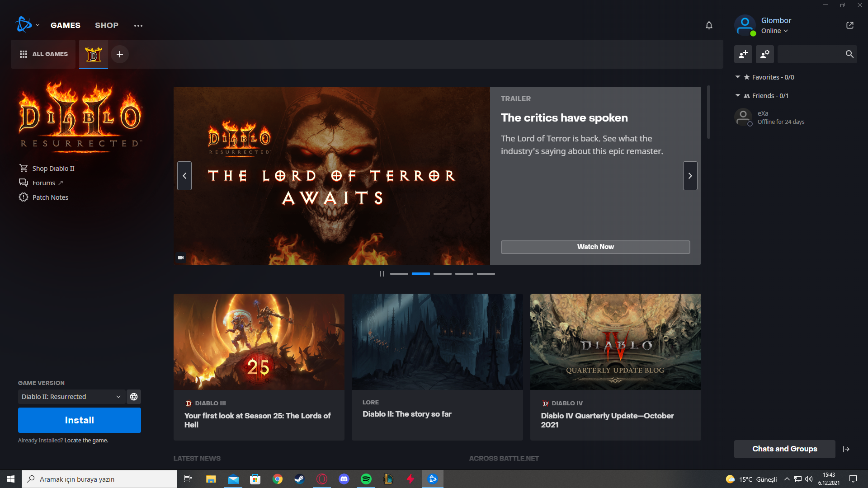Viewport: 868px width, 488px height.
Task: Open Windows action center notifications
Action: 853,479
